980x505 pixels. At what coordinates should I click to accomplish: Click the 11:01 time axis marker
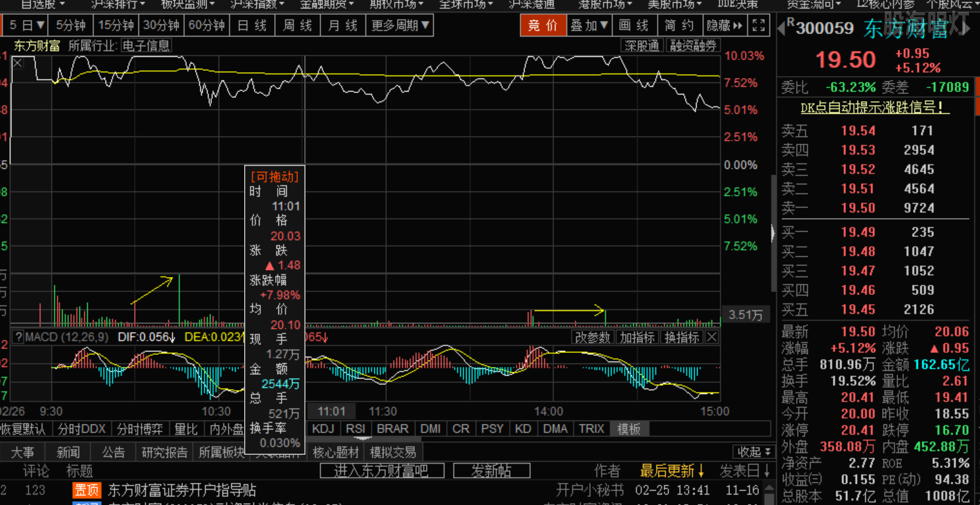click(x=332, y=411)
